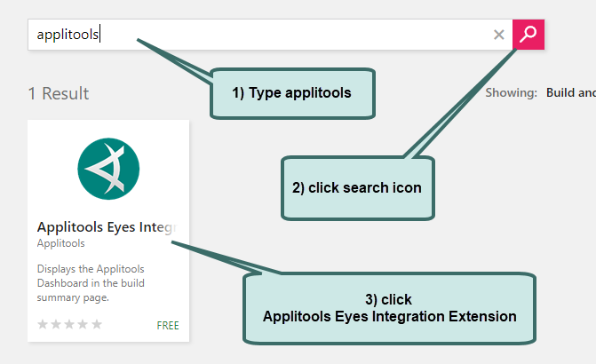
Task: Click the Applitools publisher name
Action: 61,243
